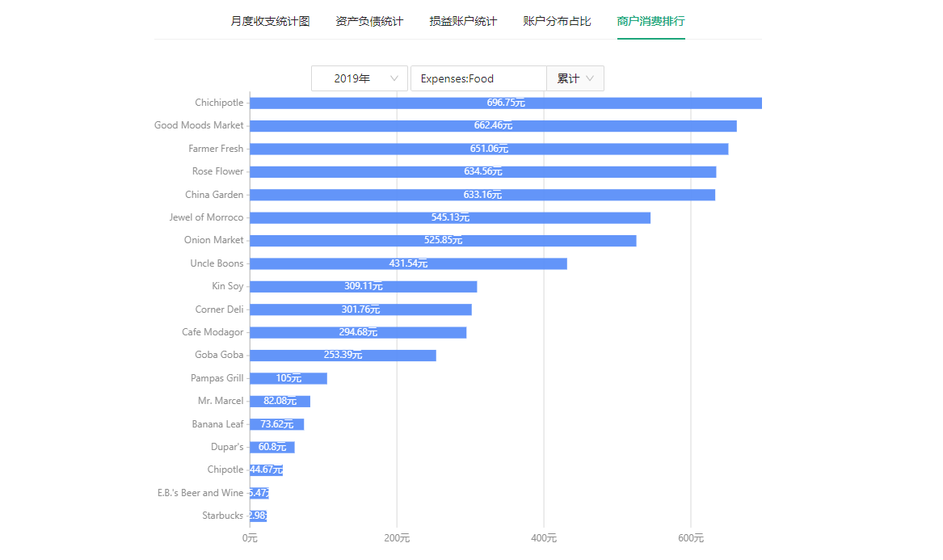Viewport: 943px width, 560px height.
Task: Switch to 月度收支统计图 tab
Action: tap(270, 21)
